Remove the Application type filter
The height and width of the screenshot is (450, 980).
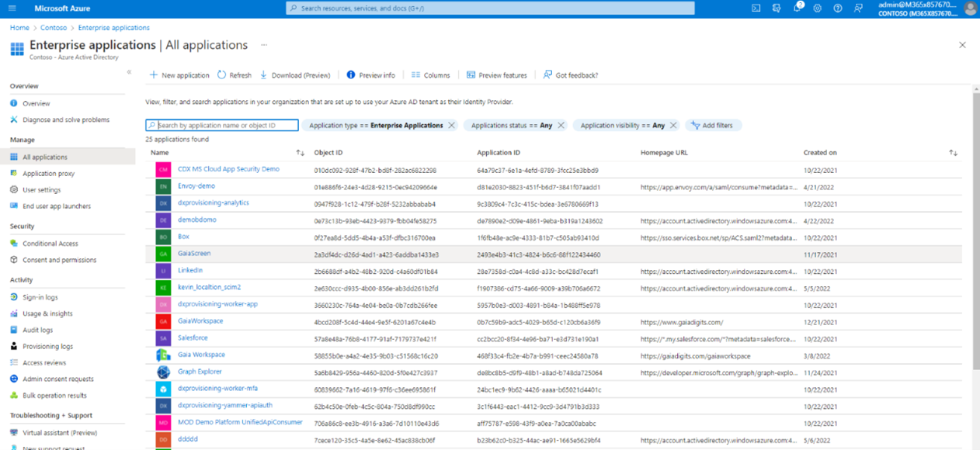[451, 125]
